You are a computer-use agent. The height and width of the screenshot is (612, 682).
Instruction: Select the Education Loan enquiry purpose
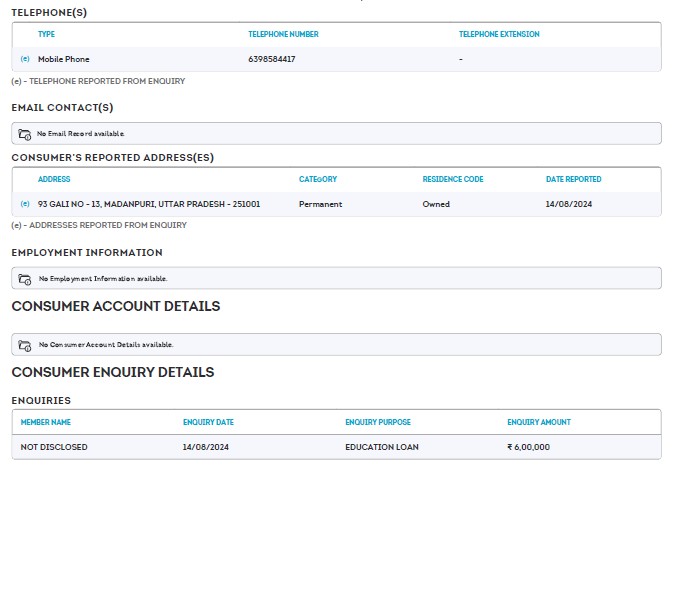coord(382,447)
